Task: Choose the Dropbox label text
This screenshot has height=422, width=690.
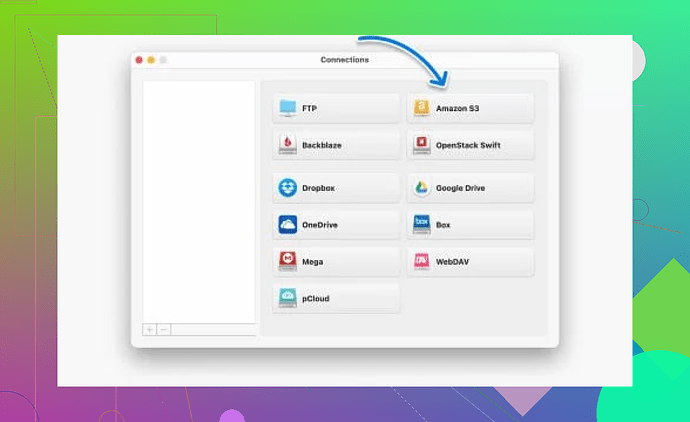Action: click(x=318, y=188)
